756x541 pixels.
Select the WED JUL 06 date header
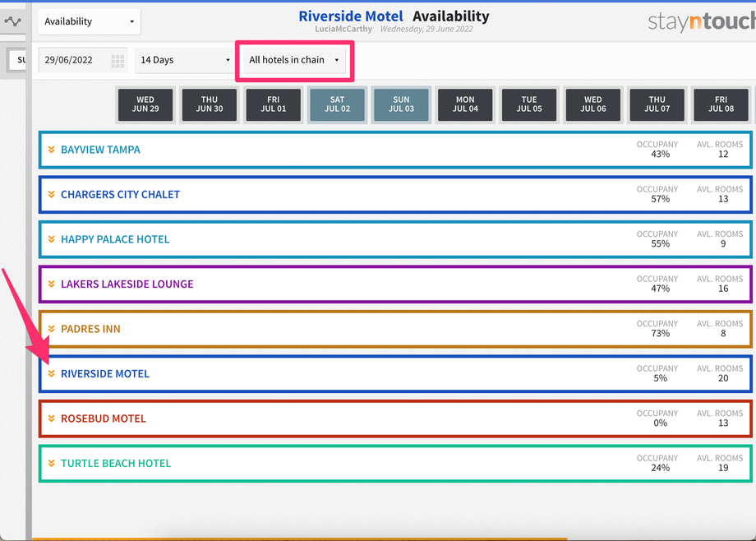point(593,104)
